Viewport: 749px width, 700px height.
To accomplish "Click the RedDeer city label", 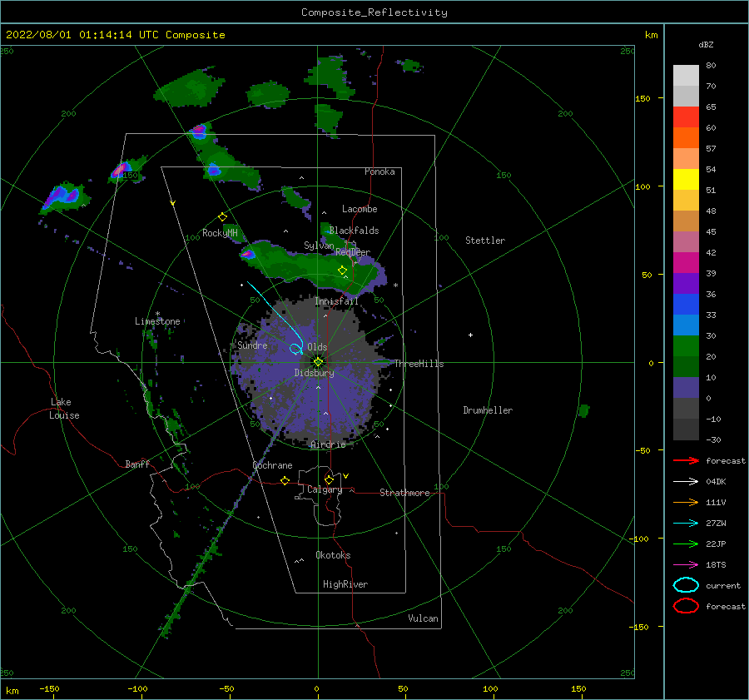I will pos(353,252).
